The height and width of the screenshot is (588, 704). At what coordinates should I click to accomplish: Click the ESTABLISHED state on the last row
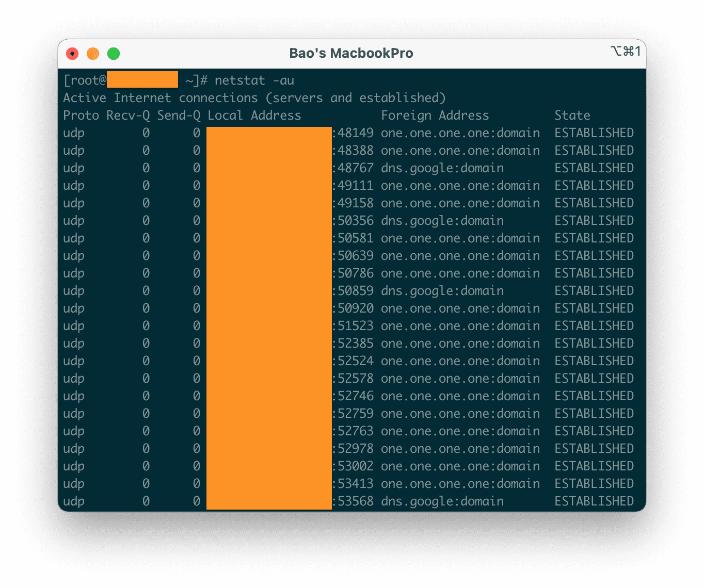coord(594,501)
